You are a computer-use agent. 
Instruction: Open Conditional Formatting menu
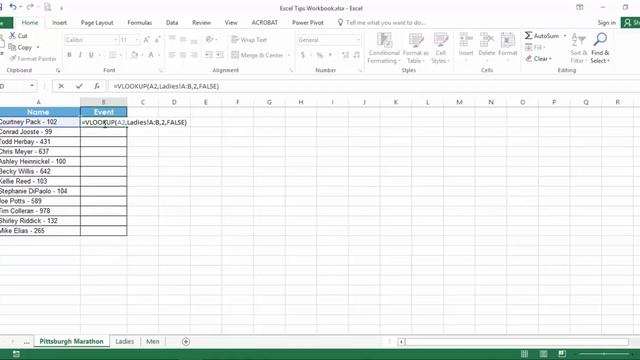(x=384, y=48)
